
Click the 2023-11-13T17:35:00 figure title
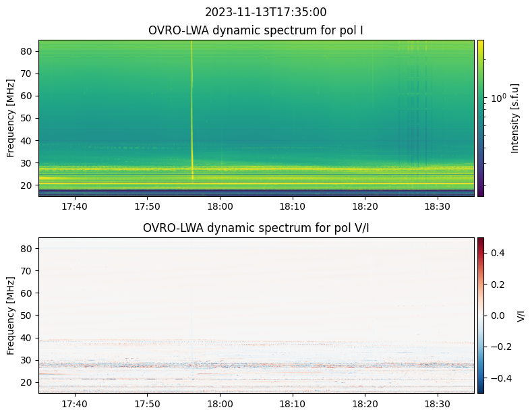(266, 12)
